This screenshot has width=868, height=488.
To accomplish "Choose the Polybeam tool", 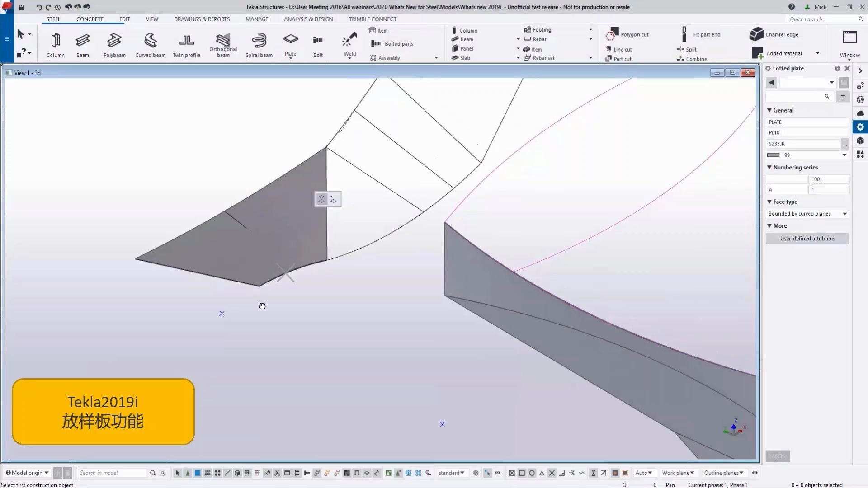I will tap(114, 45).
